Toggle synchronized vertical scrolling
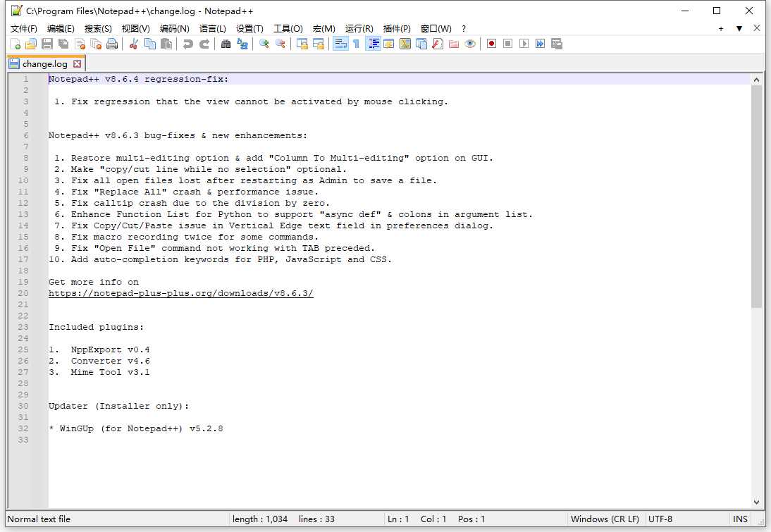 click(x=302, y=44)
